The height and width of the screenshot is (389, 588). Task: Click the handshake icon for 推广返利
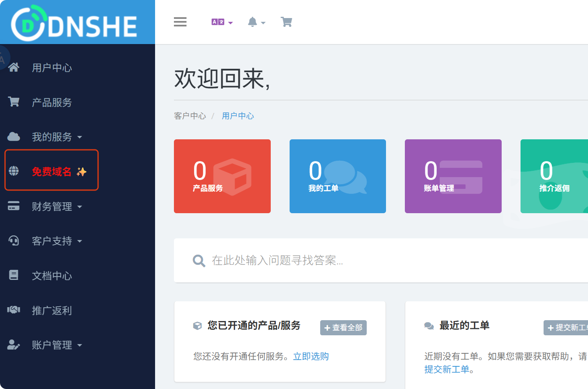tap(14, 310)
